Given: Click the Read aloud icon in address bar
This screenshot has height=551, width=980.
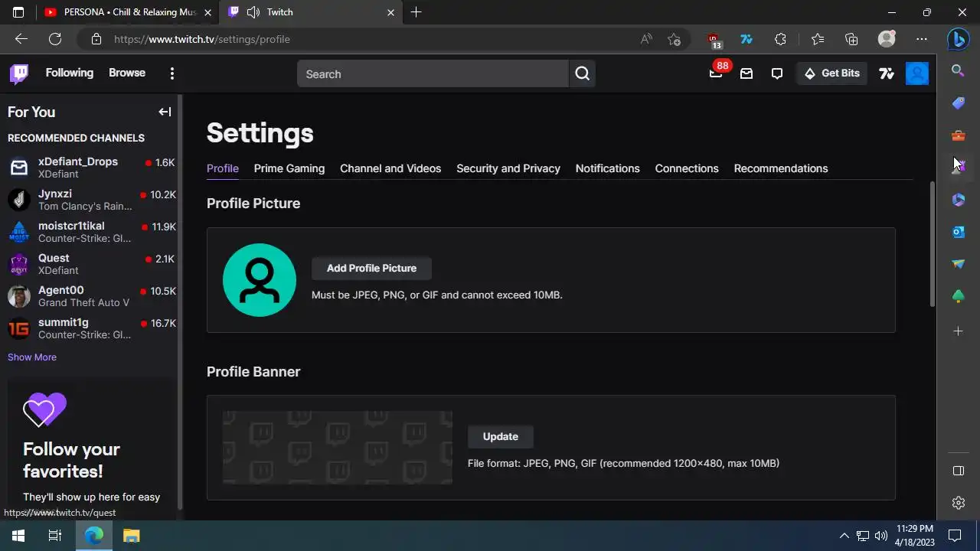Looking at the screenshot, I should click(647, 39).
